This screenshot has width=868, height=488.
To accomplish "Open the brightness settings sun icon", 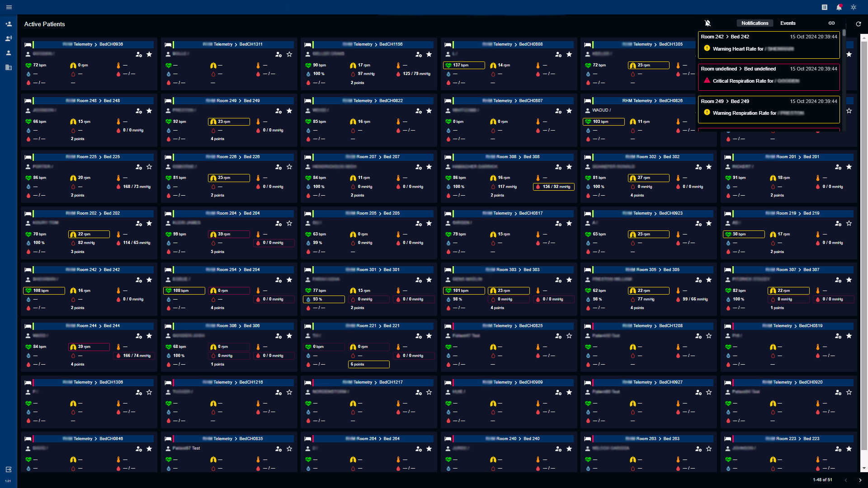I will pyautogui.click(x=854, y=7).
